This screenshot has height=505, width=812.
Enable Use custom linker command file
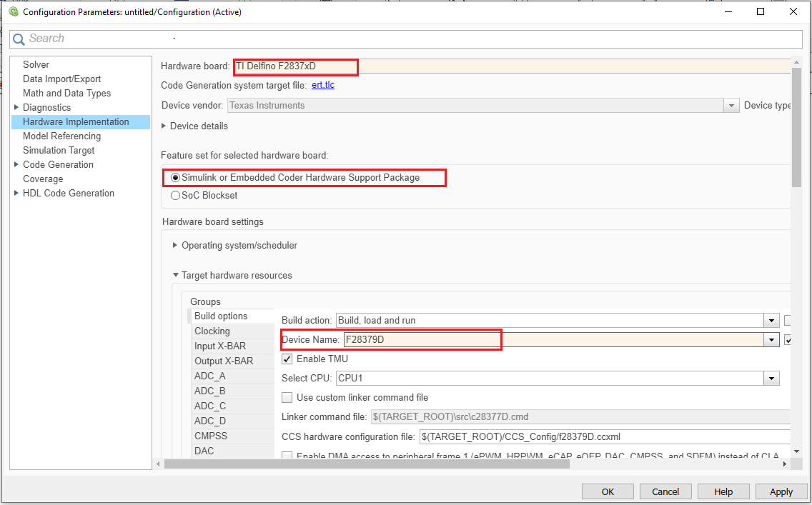coord(287,397)
